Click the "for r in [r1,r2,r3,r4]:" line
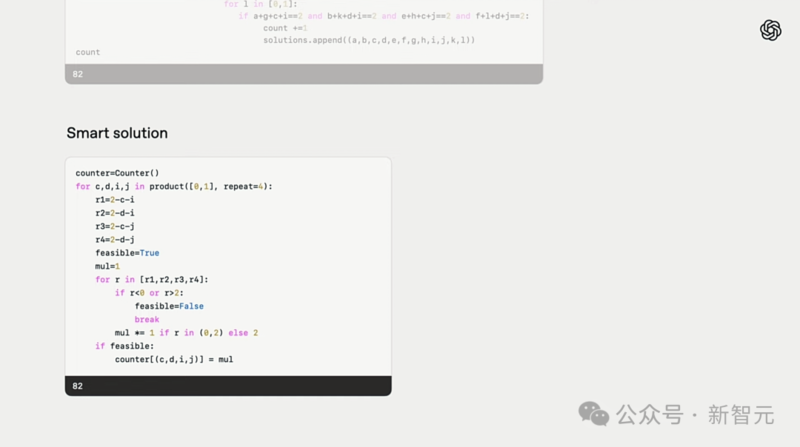Image resolution: width=800 pixels, height=447 pixels. [152, 279]
